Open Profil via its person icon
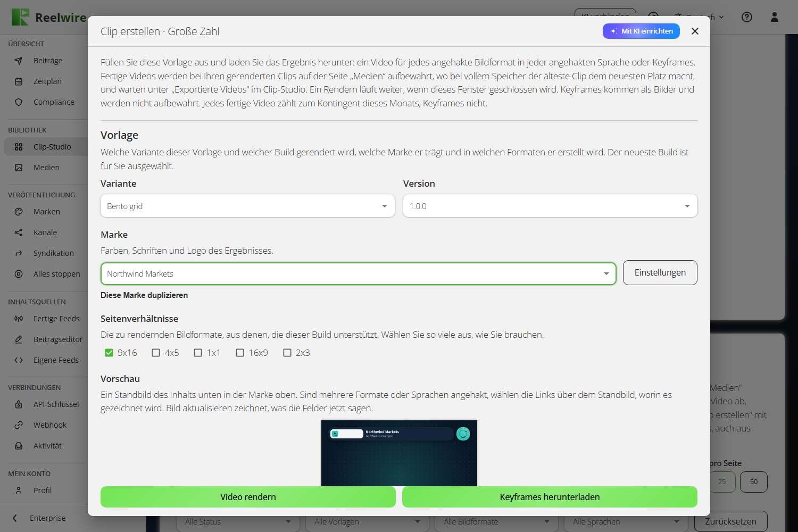The image size is (798, 532). (x=19, y=491)
